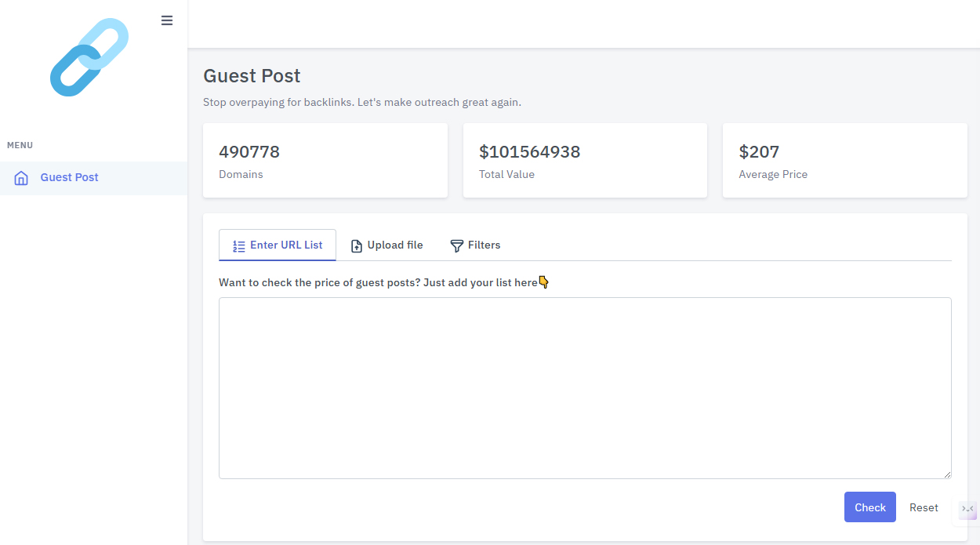Click the Guest Post page heading
Image resolution: width=980 pixels, height=545 pixels.
point(252,76)
